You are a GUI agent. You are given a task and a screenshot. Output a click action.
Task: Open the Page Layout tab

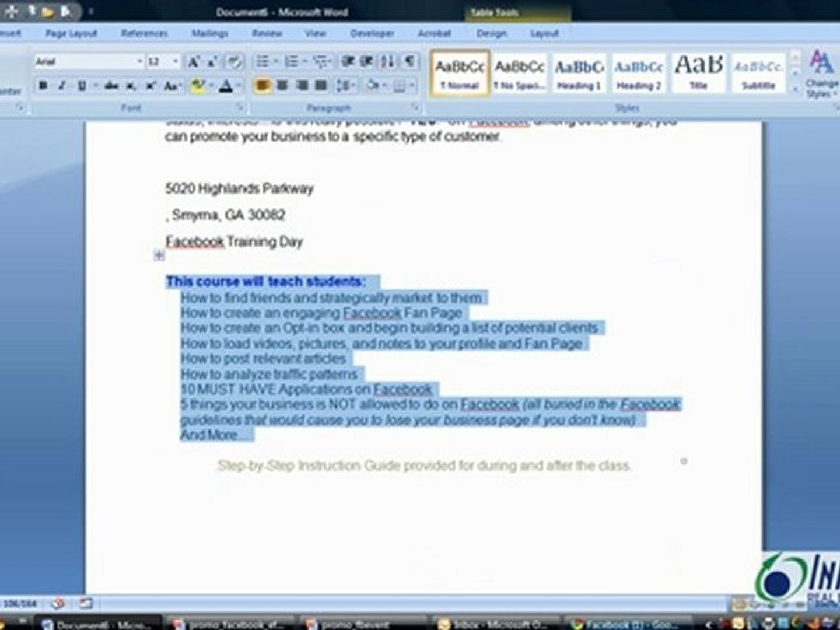point(71,34)
